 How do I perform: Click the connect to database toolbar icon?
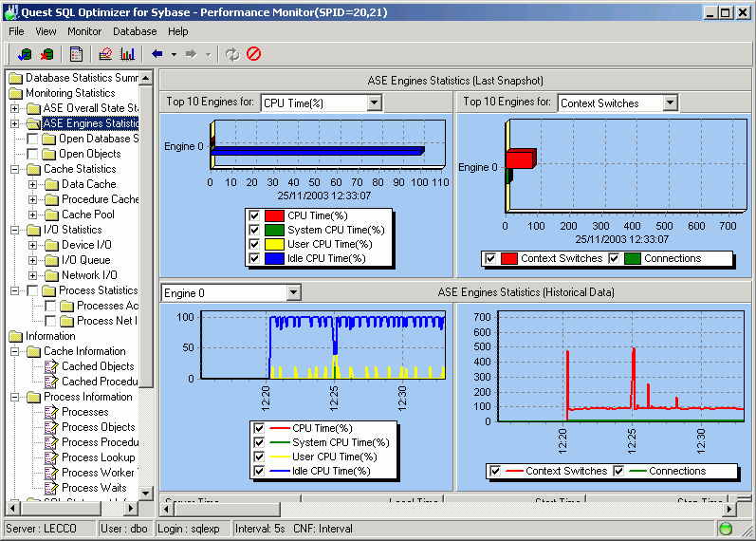pos(26,54)
